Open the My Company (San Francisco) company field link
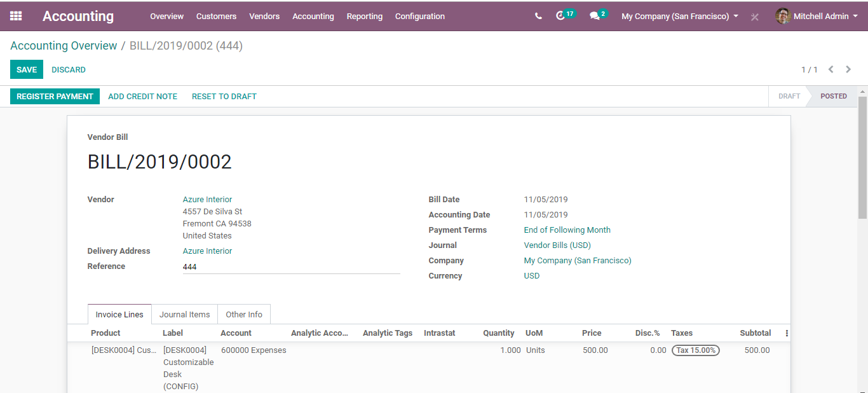Screen dimensions: 868x393 [x=578, y=261]
